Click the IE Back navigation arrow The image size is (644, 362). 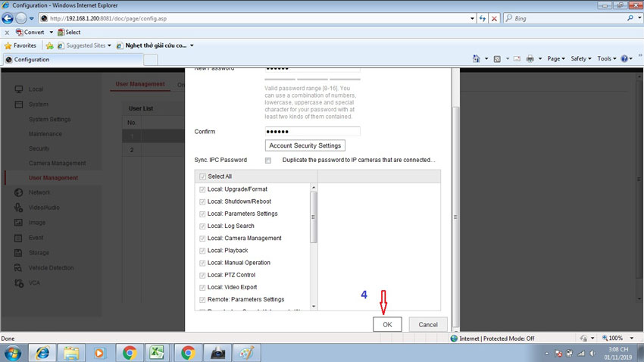8,18
